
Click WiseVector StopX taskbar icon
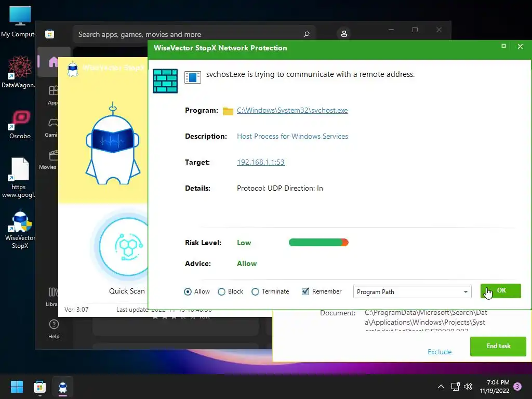[x=63, y=387]
